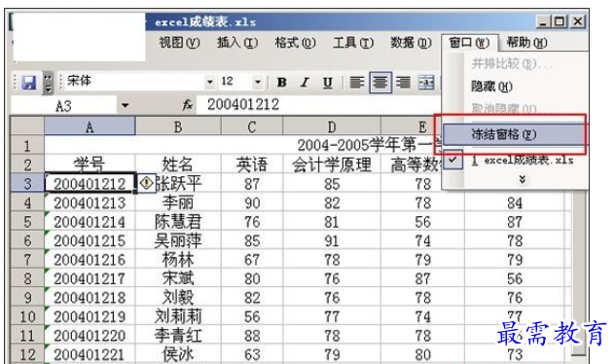Select column B header

point(178,127)
